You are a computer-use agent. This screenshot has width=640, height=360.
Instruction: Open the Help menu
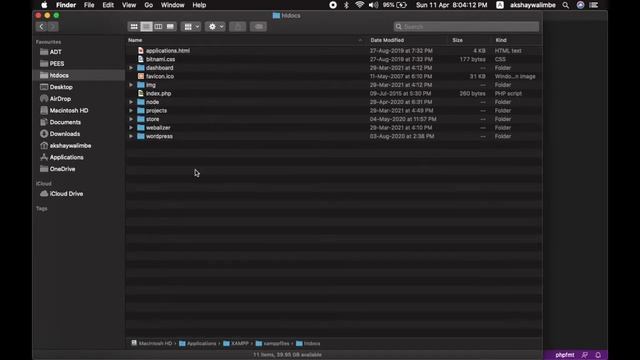pos(199,5)
